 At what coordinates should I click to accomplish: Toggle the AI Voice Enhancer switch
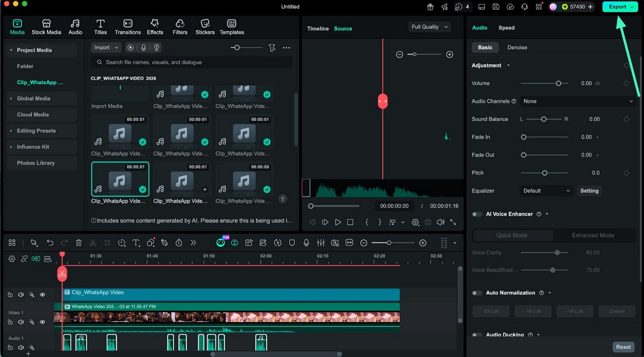[477, 214]
